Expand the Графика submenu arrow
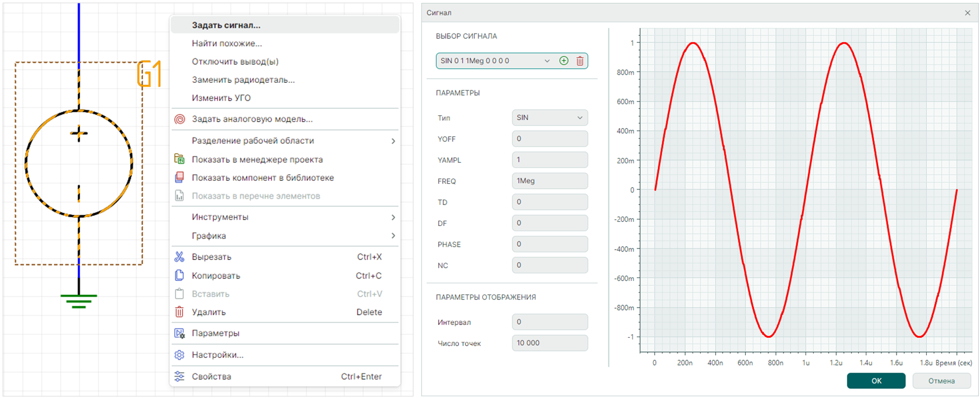The height and width of the screenshot is (398, 980). pyautogui.click(x=393, y=236)
